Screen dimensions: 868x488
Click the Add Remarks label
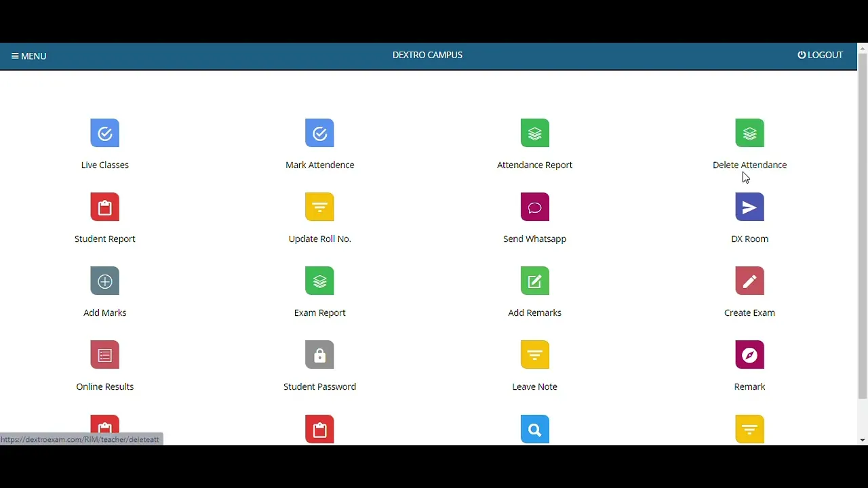[x=535, y=312]
